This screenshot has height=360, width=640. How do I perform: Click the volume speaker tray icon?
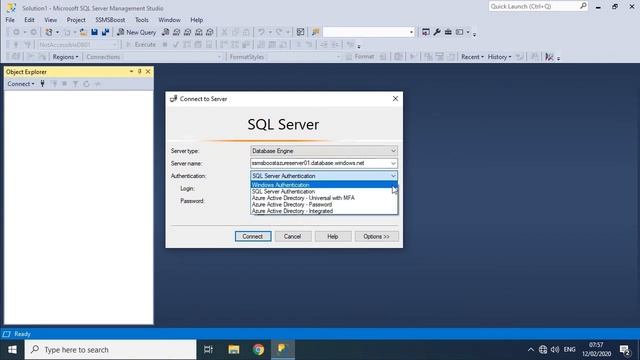(x=555, y=350)
